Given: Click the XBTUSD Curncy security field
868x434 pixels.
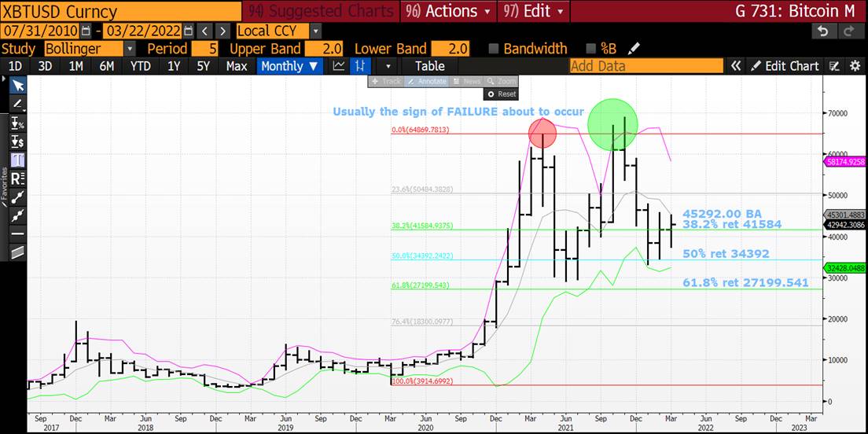Looking at the screenshot, I should (120, 11).
